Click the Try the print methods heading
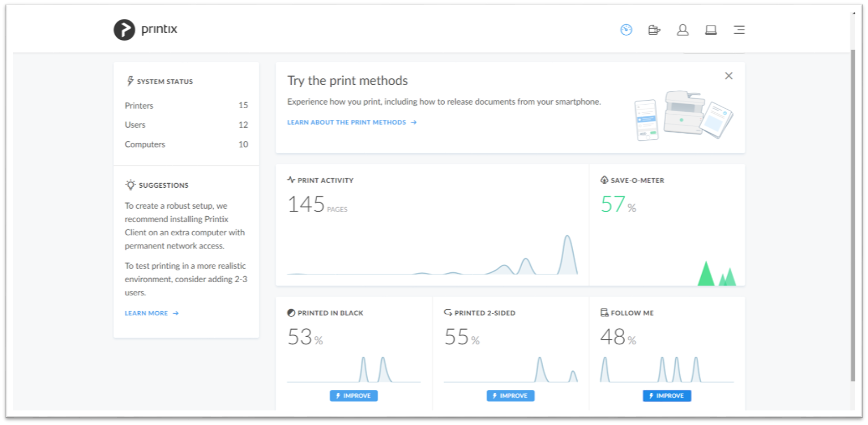The image size is (868, 425). coord(347,81)
